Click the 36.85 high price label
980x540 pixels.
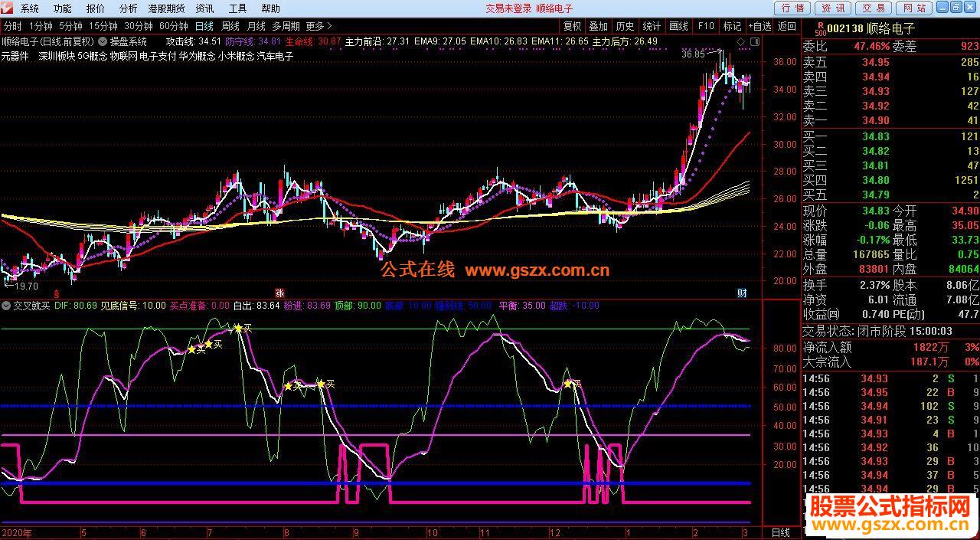tap(693, 54)
